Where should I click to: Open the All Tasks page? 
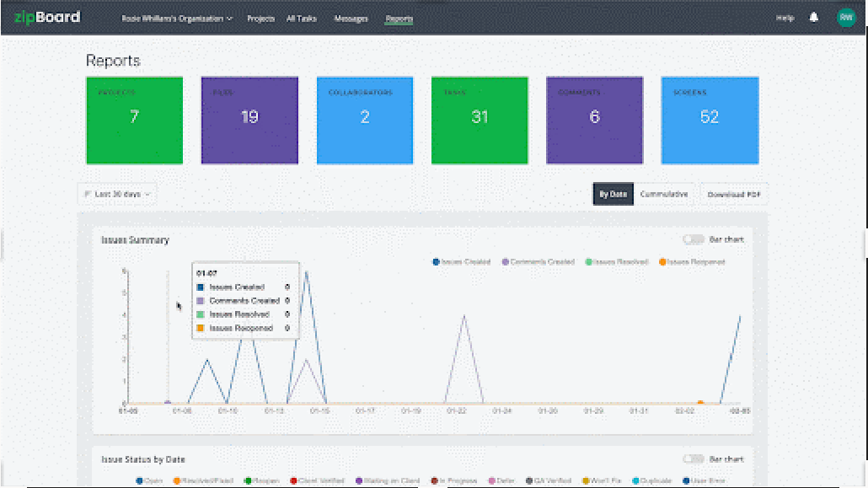click(x=302, y=19)
